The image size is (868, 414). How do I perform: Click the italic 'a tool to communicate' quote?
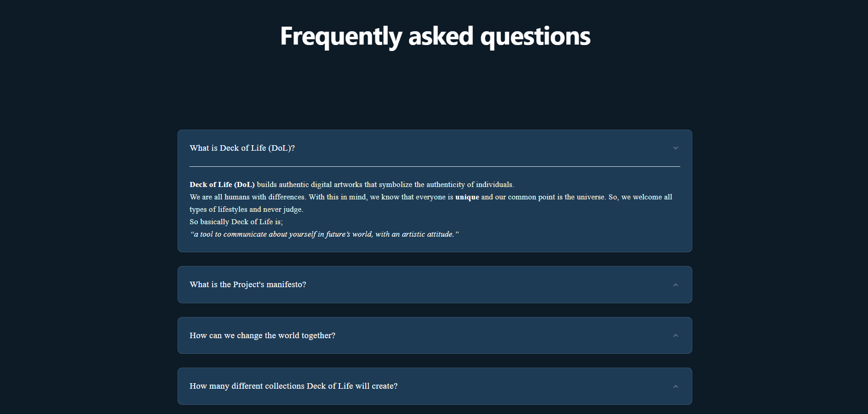pos(324,234)
